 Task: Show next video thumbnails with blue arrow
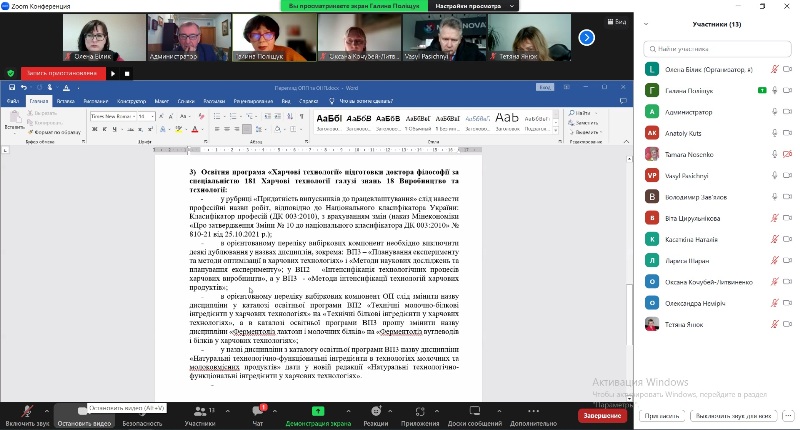(x=587, y=37)
